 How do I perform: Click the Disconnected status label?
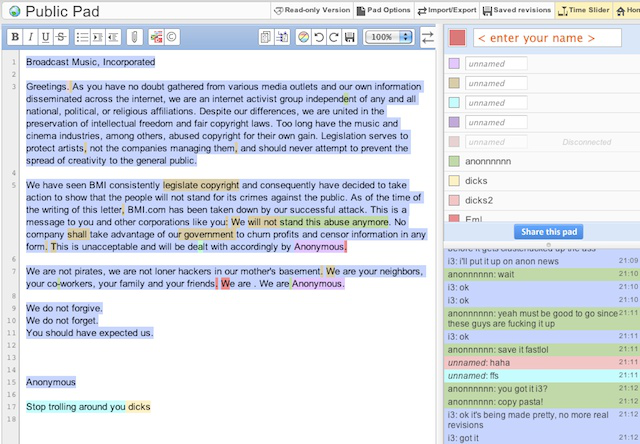pyautogui.click(x=587, y=142)
